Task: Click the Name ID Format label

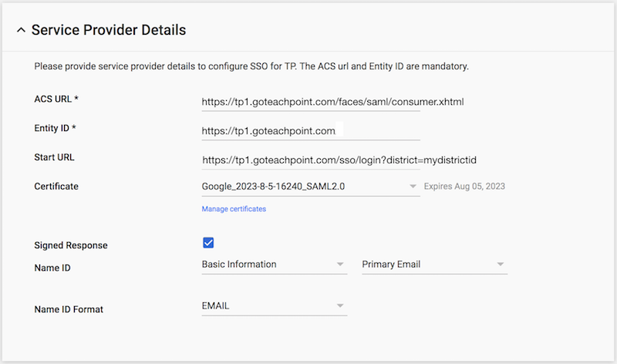Action: [69, 310]
